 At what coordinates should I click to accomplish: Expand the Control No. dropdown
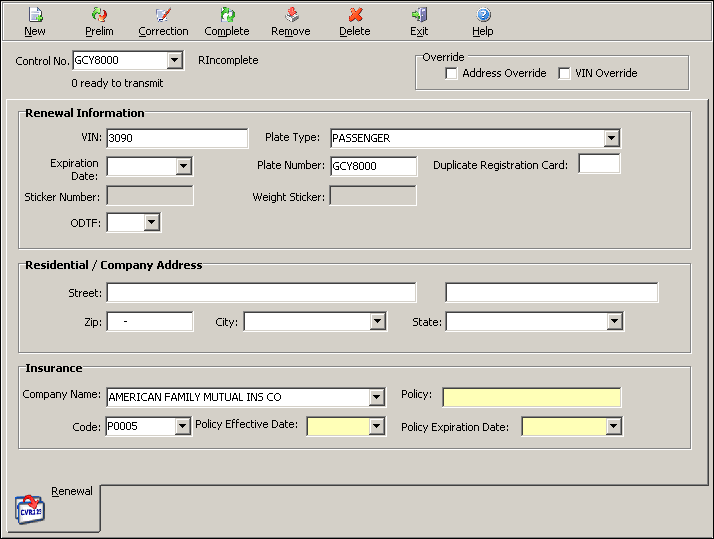(x=175, y=61)
